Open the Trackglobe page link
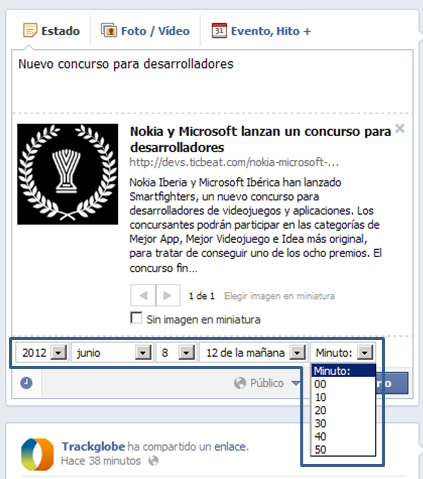 pyautogui.click(x=93, y=446)
